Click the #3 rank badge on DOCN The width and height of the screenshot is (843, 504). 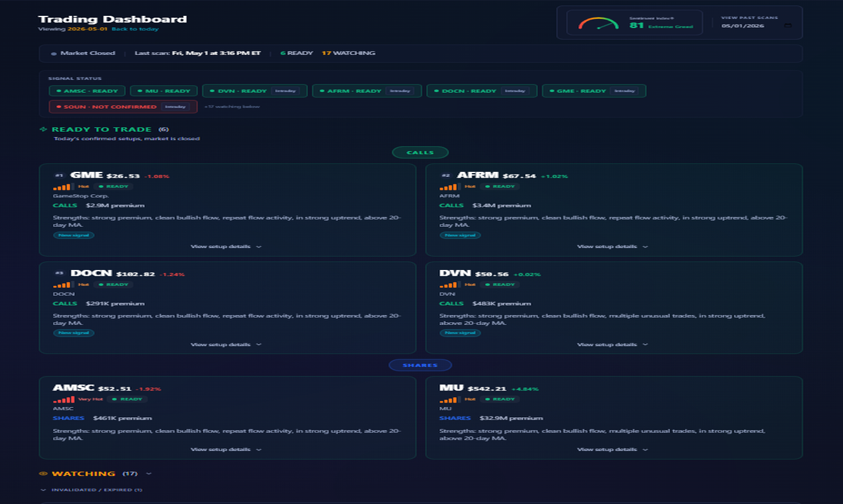pyautogui.click(x=59, y=273)
